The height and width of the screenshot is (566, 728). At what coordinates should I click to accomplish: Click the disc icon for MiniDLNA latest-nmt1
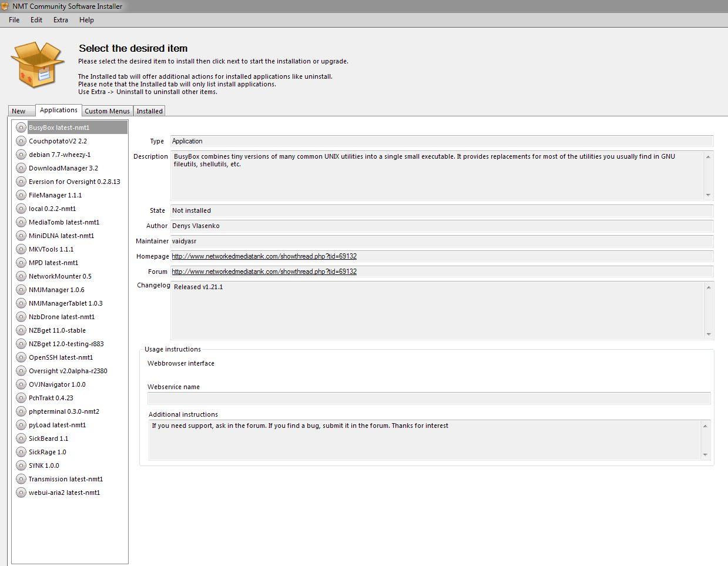click(x=21, y=236)
